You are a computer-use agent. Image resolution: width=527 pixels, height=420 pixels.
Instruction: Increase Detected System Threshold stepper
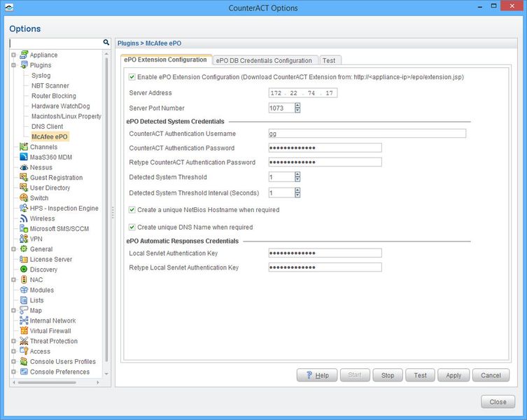[297, 174]
